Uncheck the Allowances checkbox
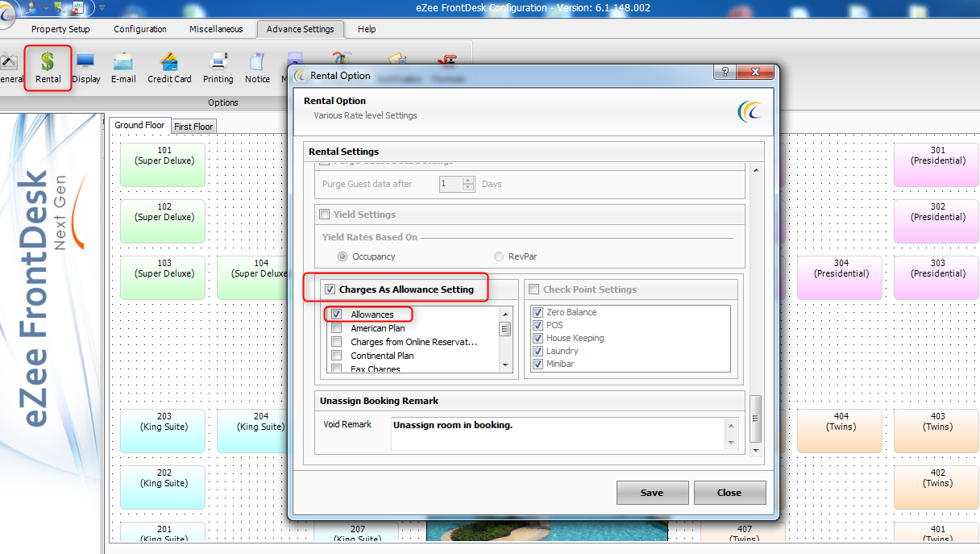This screenshot has width=980, height=554. point(337,314)
